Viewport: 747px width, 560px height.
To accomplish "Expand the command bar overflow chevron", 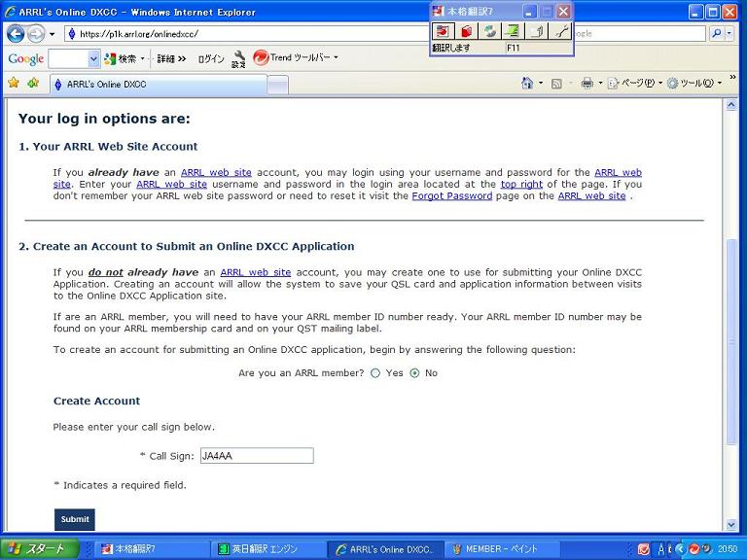I will (x=732, y=77).
